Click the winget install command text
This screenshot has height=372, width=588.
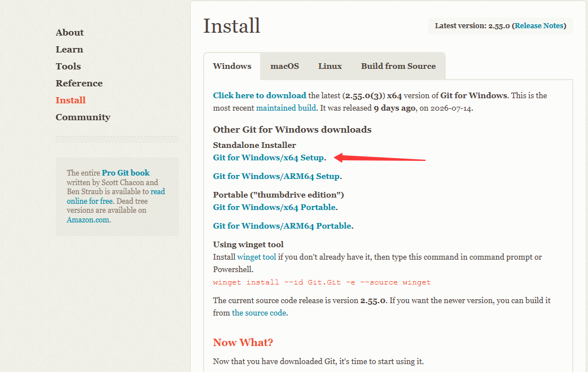(322, 282)
